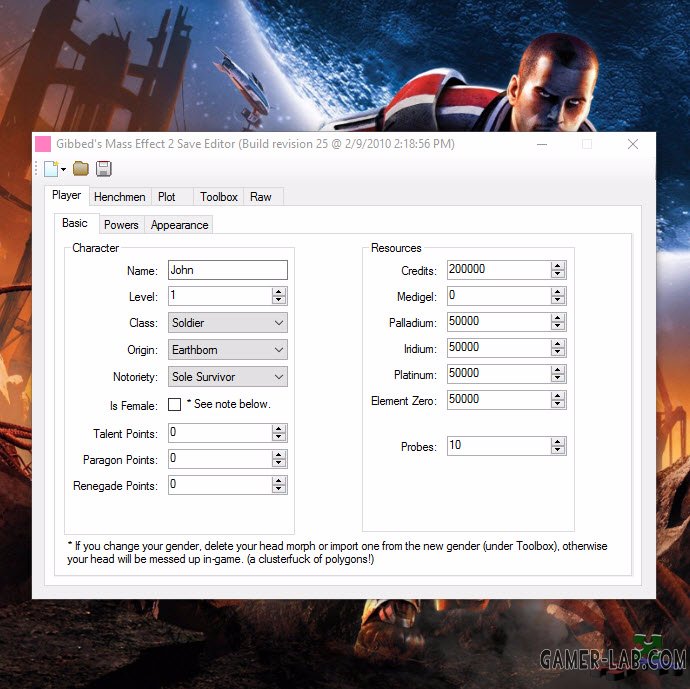Increase Iridium with the up arrow
The width and height of the screenshot is (690, 689).
[x=558, y=344]
